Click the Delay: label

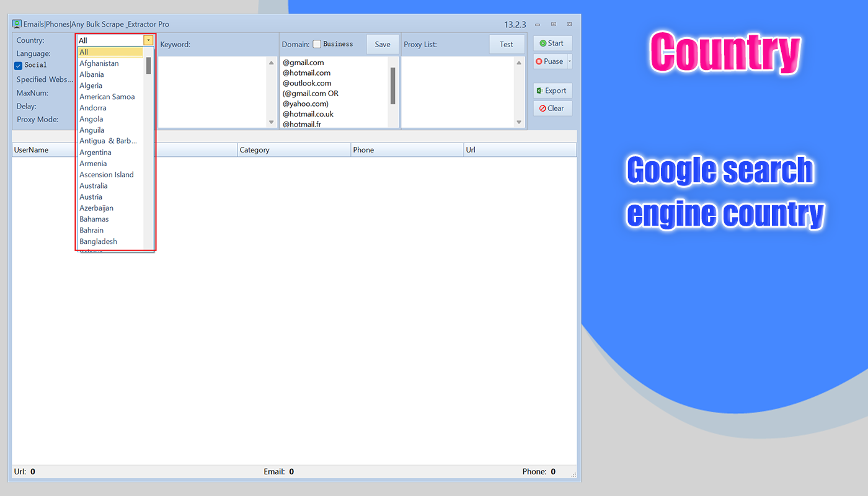(x=26, y=107)
